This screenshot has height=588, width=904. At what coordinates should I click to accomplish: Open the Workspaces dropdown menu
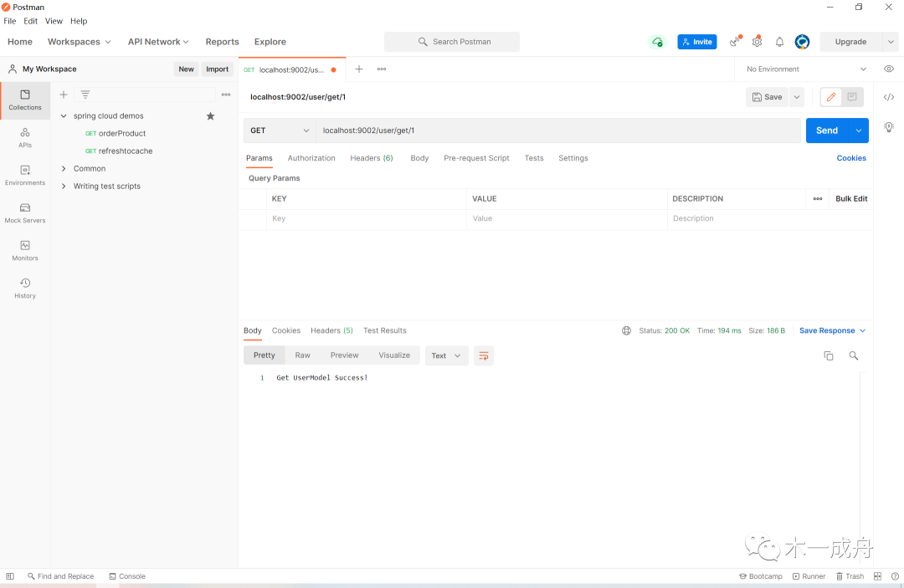pyautogui.click(x=79, y=42)
